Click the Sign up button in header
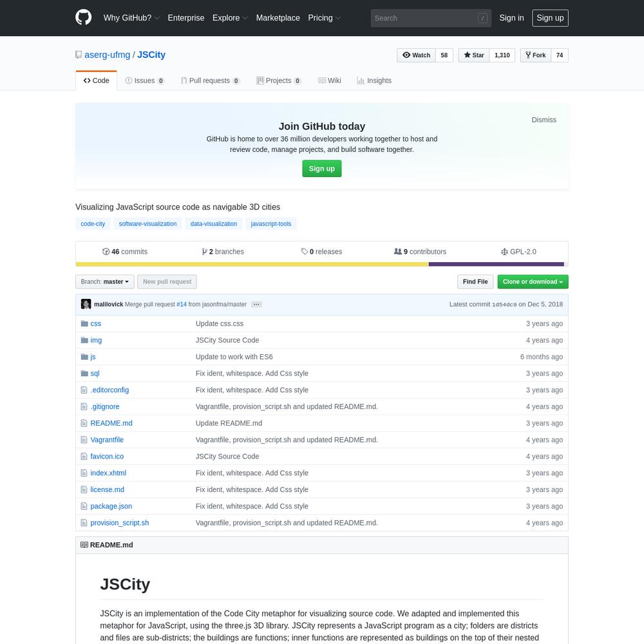 [x=550, y=18]
